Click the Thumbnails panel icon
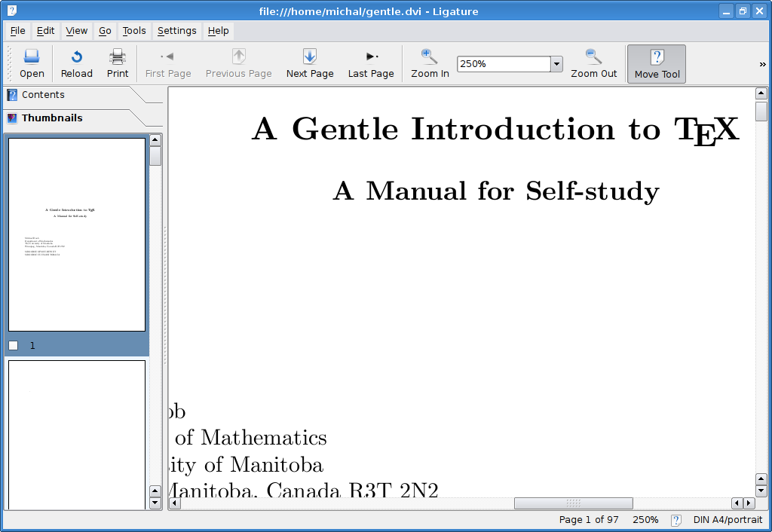The image size is (772, 532). [12, 118]
